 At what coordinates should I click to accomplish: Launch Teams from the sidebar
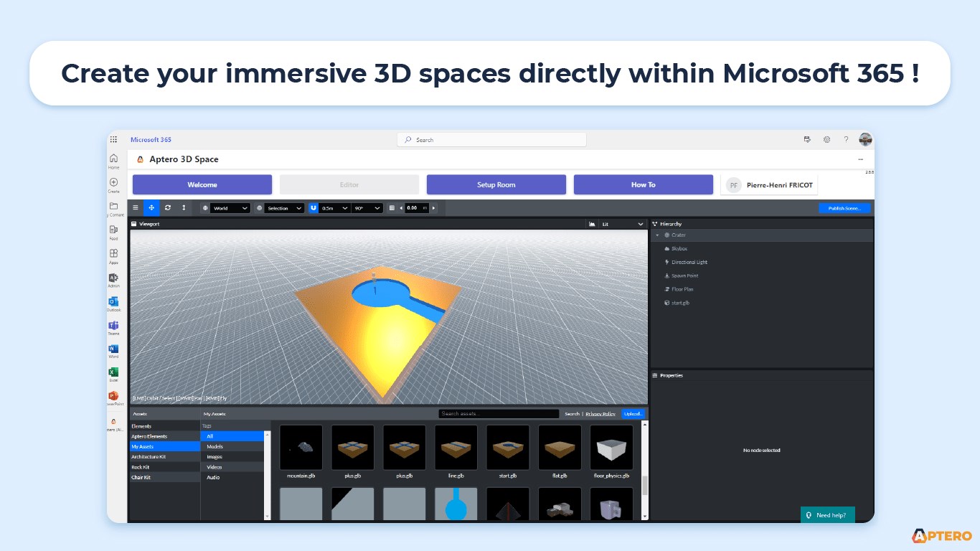click(x=113, y=328)
